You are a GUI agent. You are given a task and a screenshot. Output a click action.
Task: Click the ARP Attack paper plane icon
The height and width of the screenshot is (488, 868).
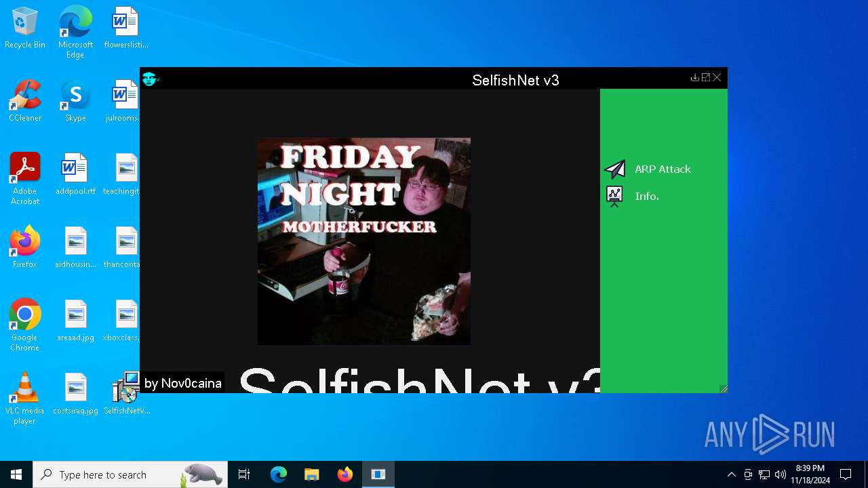coord(615,169)
